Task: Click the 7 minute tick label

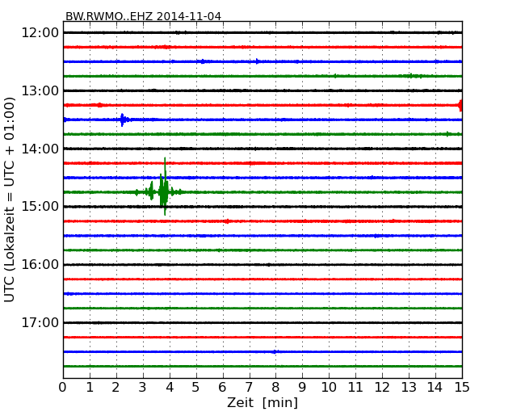Action: point(249,388)
